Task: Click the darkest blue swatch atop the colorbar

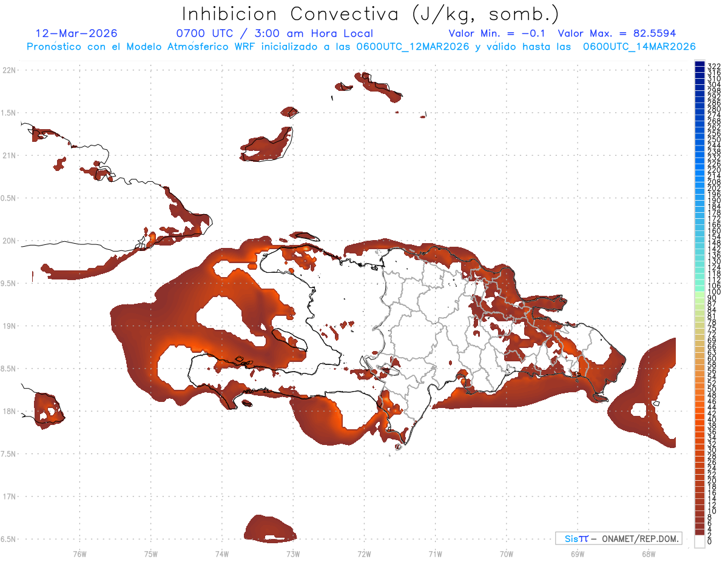Action: (699, 64)
